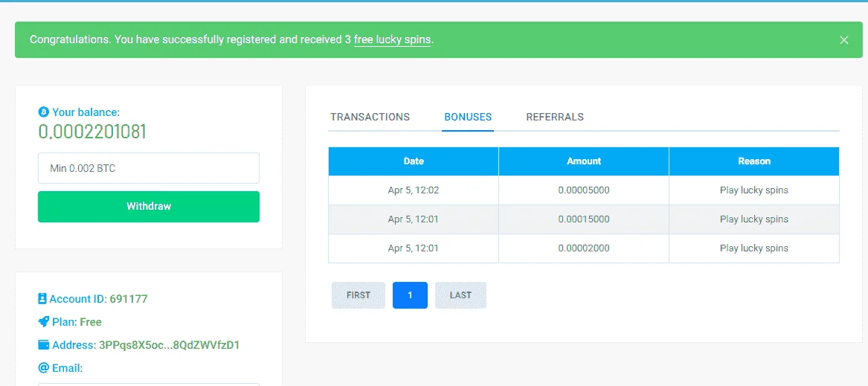Click the balance value 0.0002201081
This screenshot has height=386, width=868.
coord(92,132)
